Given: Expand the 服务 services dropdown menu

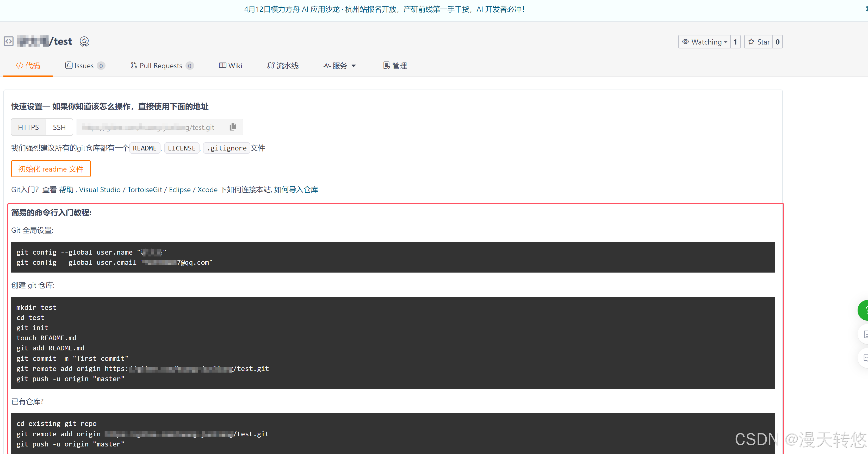Looking at the screenshot, I should pos(340,66).
